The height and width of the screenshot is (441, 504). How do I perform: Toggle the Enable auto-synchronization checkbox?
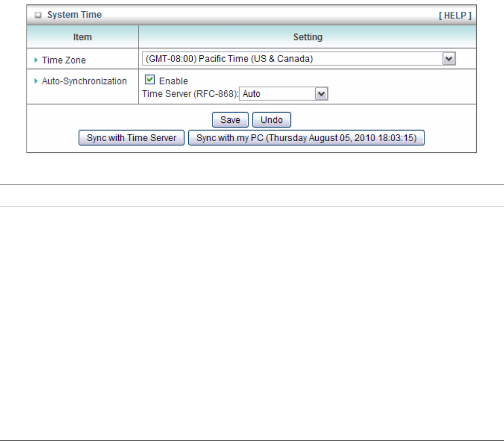pos(150,81)
